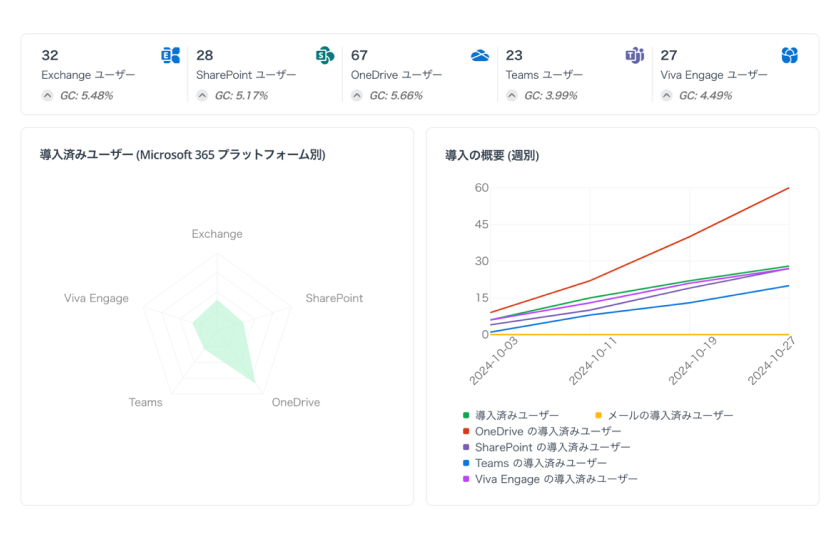Click the Teams user count 23
This screenshot has height=536, width=840.
(x=514, y=55)
